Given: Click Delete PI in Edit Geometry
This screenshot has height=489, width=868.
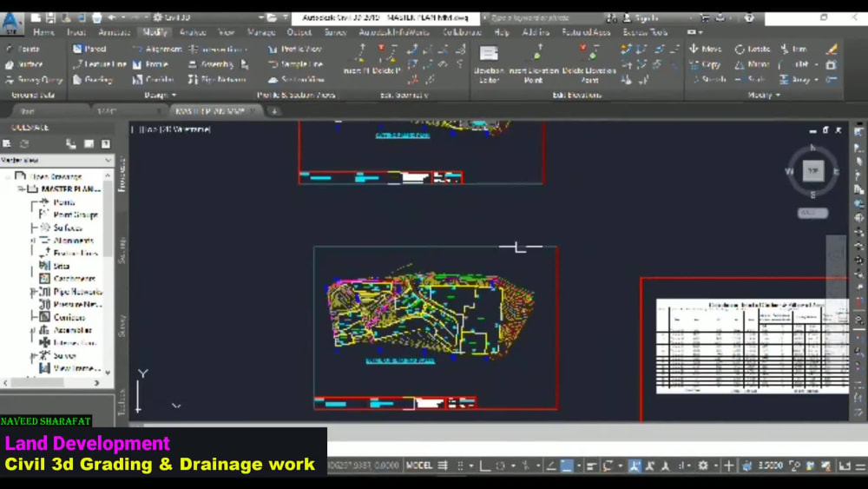Looking at the screenshot, I should pos(386,60).
